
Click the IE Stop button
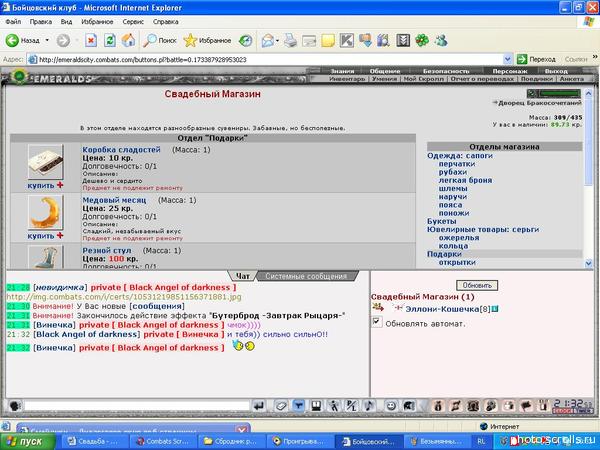click(91, 40)
